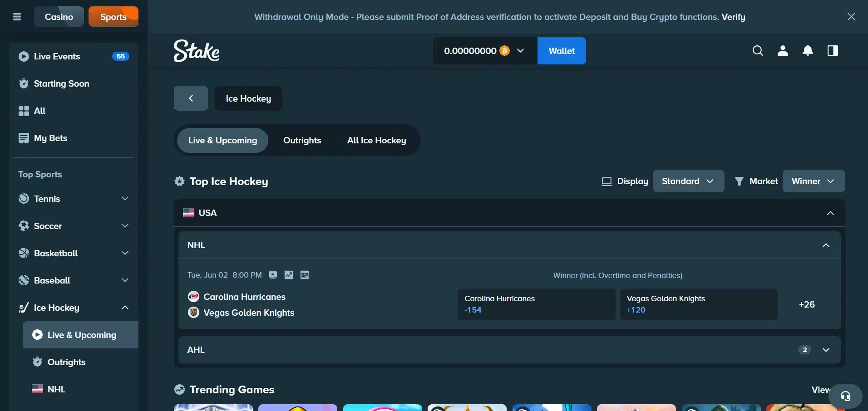Click the SGM same-game-multi icon
This screenshot has width=868, height=411.
coord(304,275)
